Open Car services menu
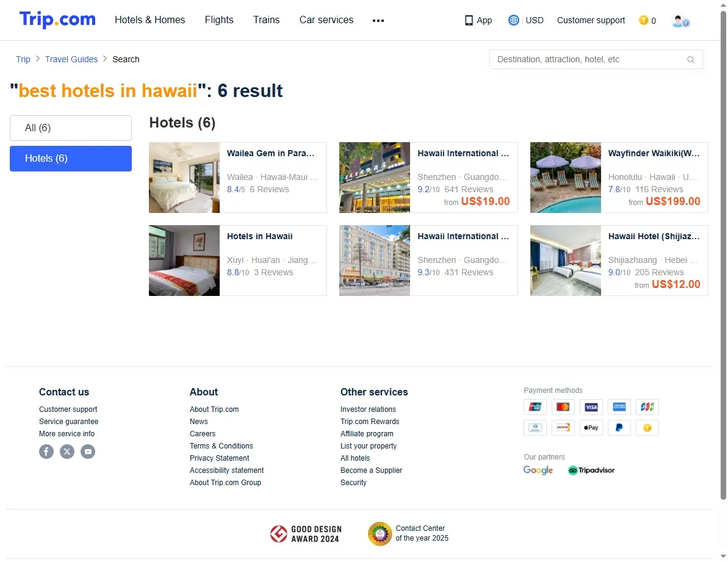728x562 pixels. (326, 20)
